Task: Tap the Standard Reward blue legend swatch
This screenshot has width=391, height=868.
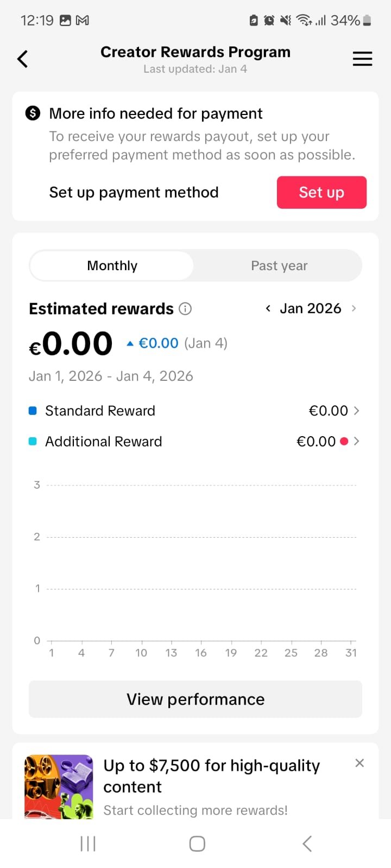Action: pyautogui.click(x=33, y=411)
